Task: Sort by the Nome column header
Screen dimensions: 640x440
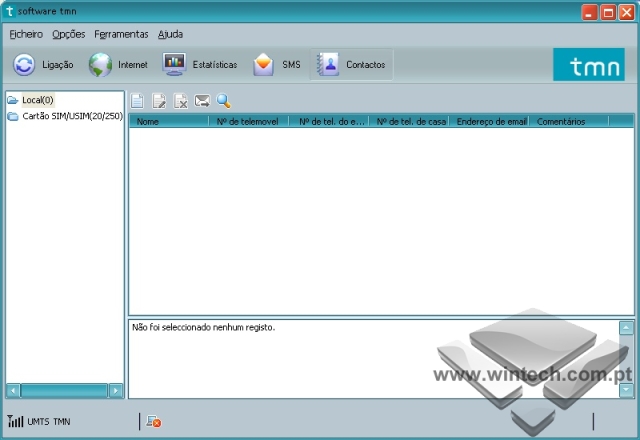Action: pos(169,122)
